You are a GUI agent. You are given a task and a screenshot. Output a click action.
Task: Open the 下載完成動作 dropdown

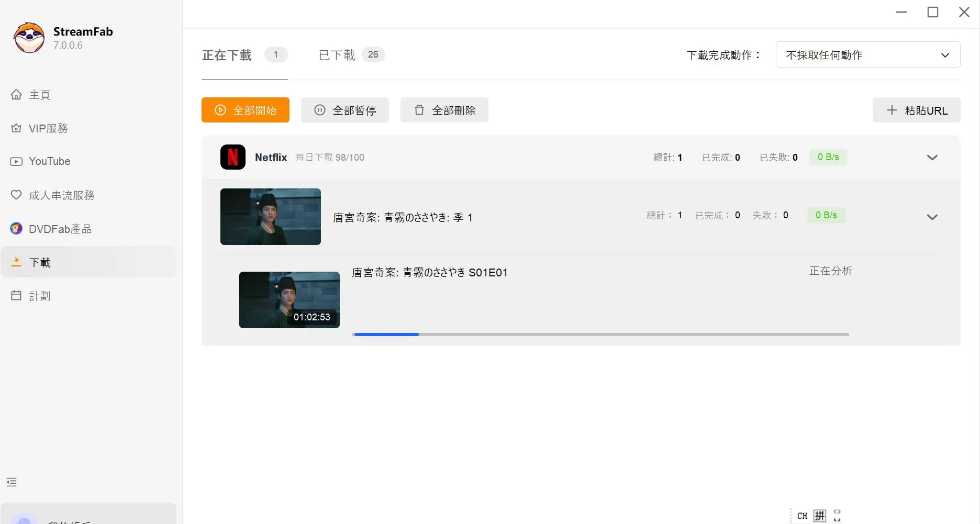tap(868, 54)
